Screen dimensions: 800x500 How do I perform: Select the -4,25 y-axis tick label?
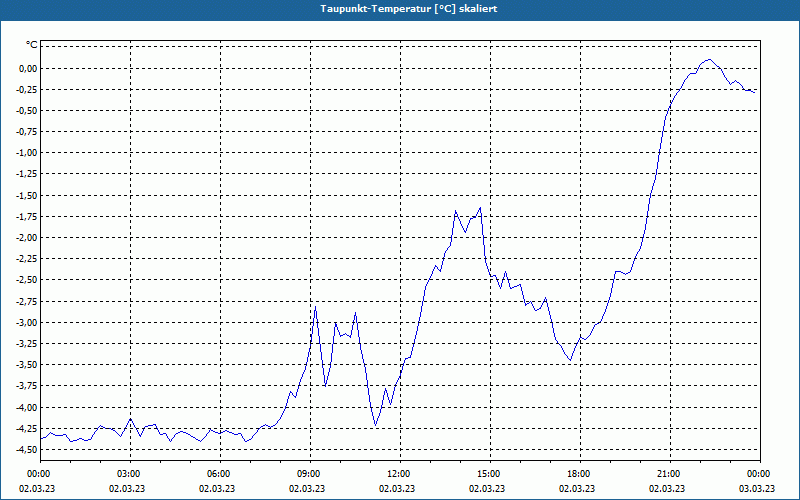coord(27,428)
